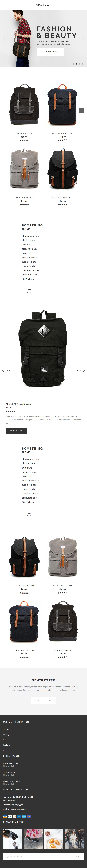This screenshot has height=868, width=87.
Task: Click star rating under All Black Backpack
Action: tap(10, 411)
